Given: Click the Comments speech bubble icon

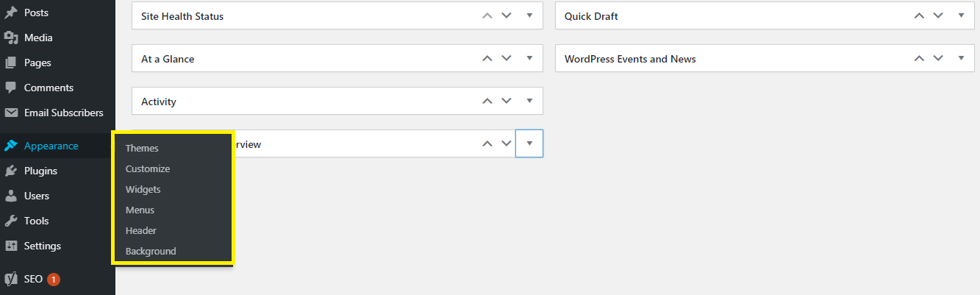Looking at the screenshot, I should click(x=11, y=88).
